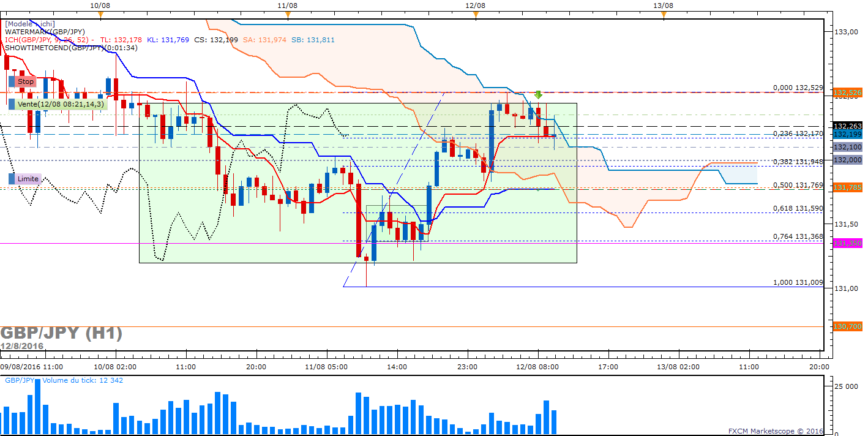Click Fibonacci level 0,236 132,170 label
868x436 pixels.
pyautogui.click(x=798, y=133)
